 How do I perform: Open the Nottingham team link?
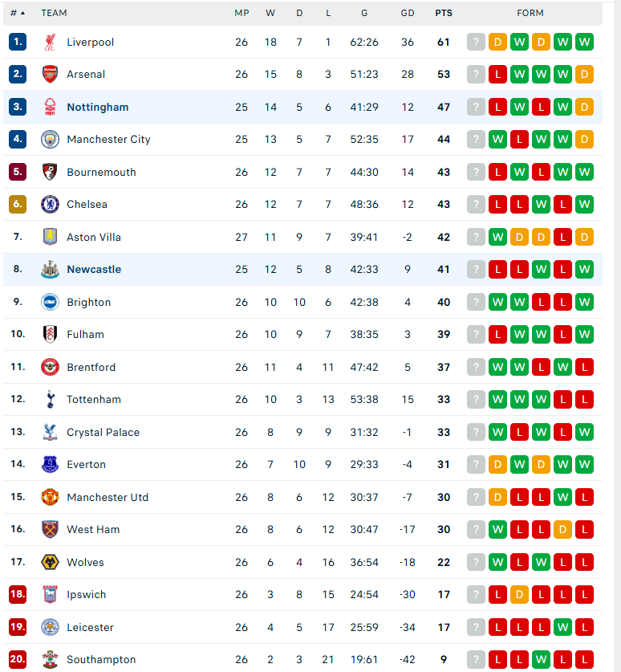pos(98,107)
